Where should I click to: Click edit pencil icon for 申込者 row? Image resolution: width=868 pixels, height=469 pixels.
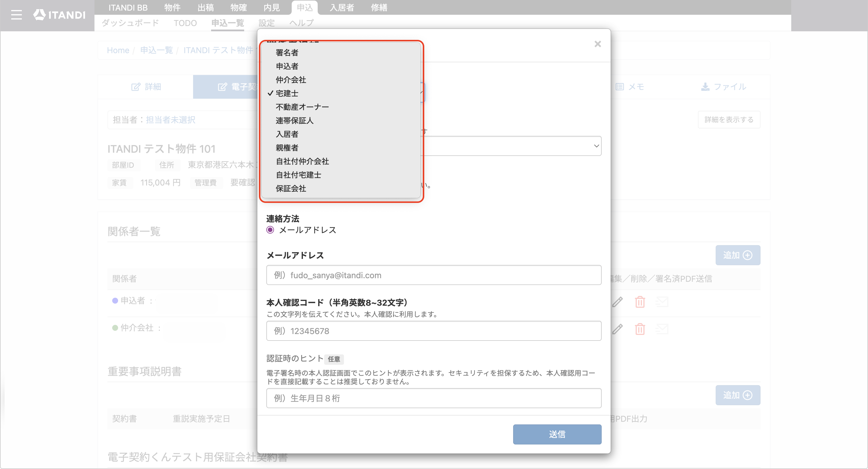pyautogui.click(x=617, y=302)
